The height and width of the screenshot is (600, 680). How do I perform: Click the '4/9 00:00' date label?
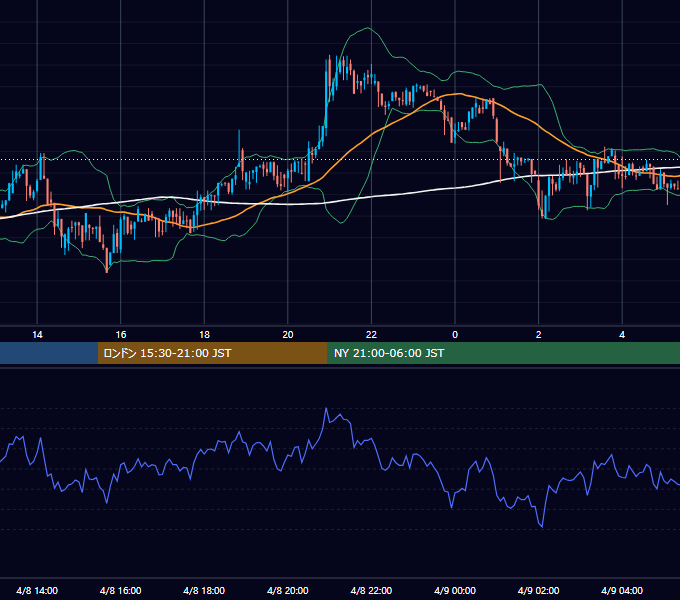point(455,590)
